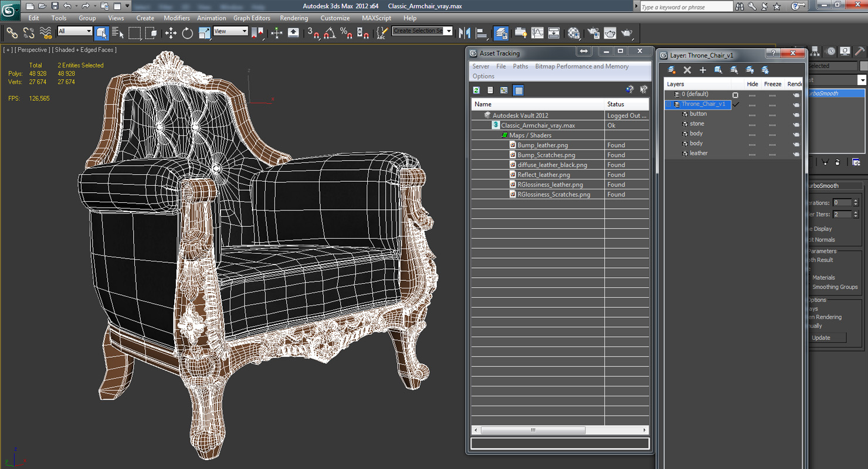Click the Select and Manipulate tool

tap(277, 33)
